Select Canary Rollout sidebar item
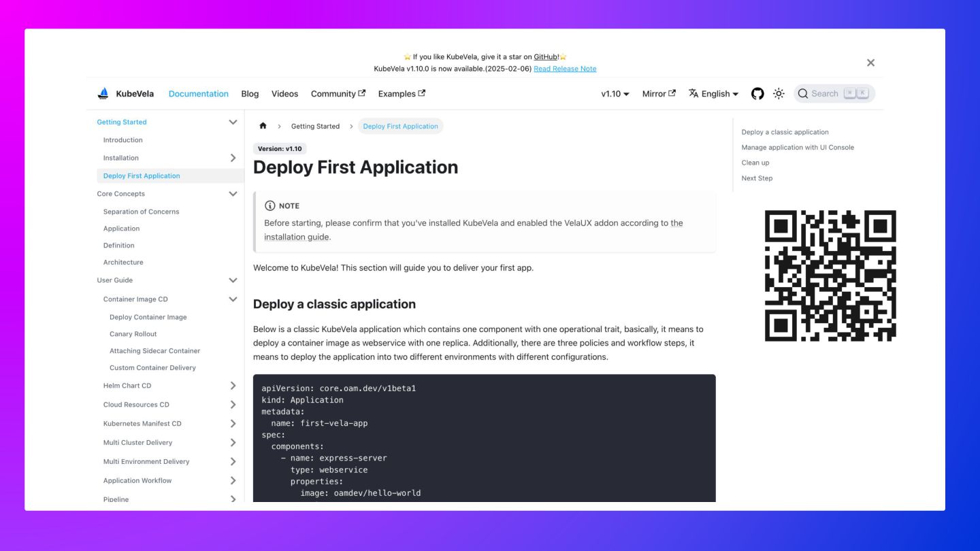Screen dimensions: 980x551 coord(133,334)
